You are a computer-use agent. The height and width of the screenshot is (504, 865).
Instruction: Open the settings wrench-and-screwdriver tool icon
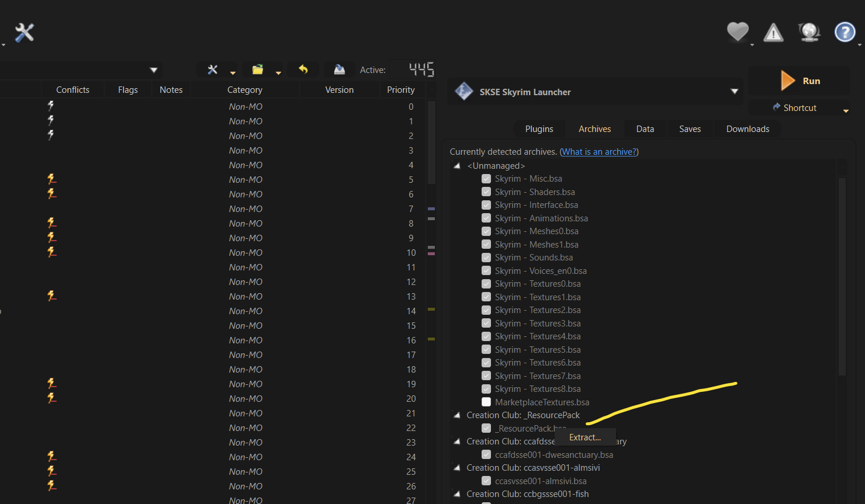coord(24,33)
